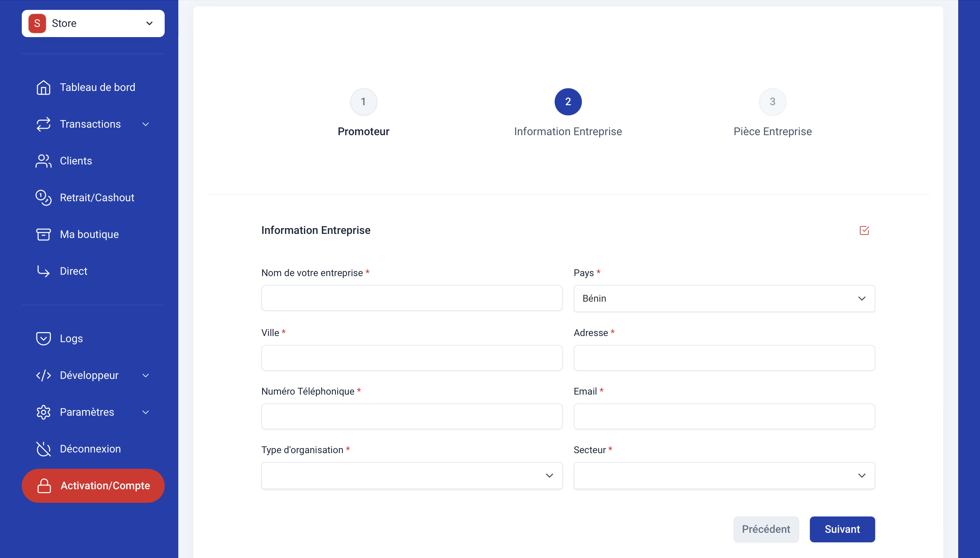The height and width of the screenshot is (558, 980).
Task: Open the Pays dropdown showing Bénin
Action: click(724, 299)
